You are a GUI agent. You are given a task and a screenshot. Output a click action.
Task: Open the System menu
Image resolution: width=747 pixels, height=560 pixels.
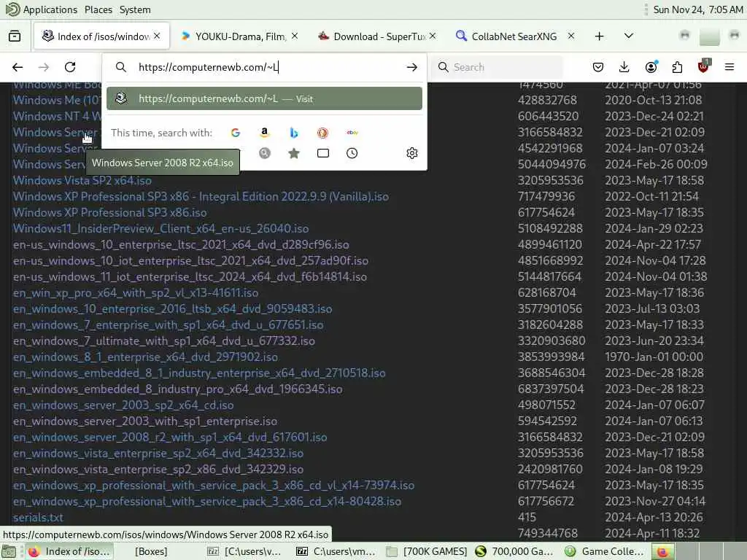tap(135, 9)
